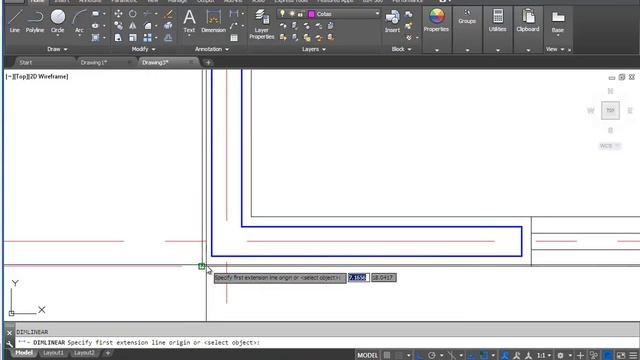Insert a Table from Annotation panel
The image size is (640, 360).
[234, 38]
